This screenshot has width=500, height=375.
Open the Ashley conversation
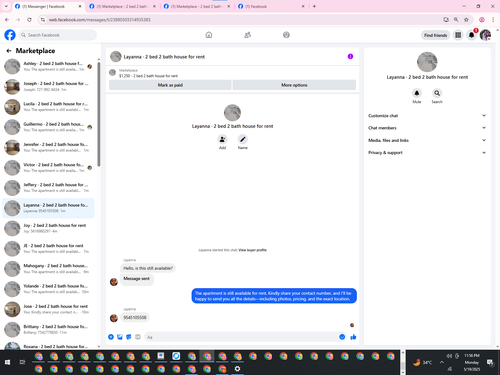[48, 66]
